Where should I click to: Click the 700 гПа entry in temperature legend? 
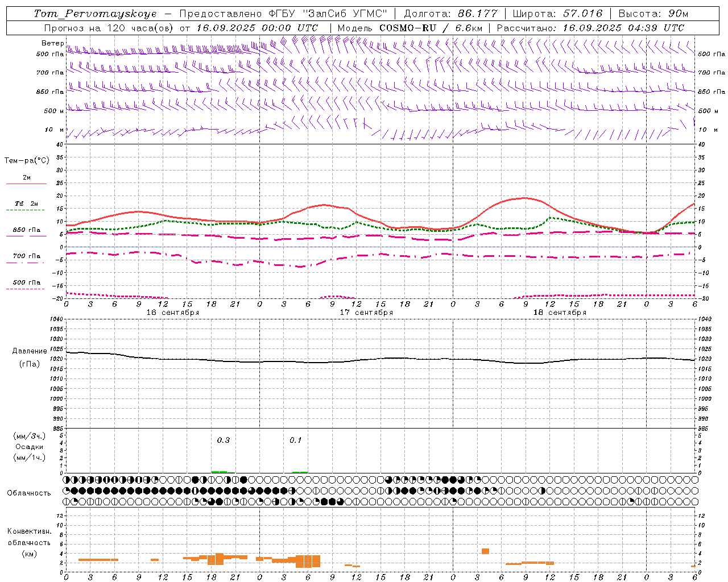(x=27, y=256)
